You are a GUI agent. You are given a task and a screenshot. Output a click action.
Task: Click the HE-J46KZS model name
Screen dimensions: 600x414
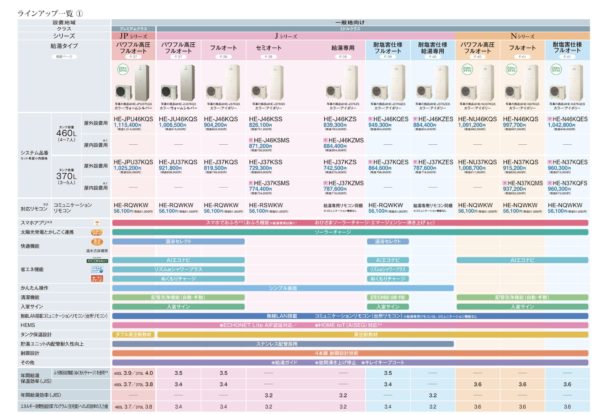click(340, 119)
